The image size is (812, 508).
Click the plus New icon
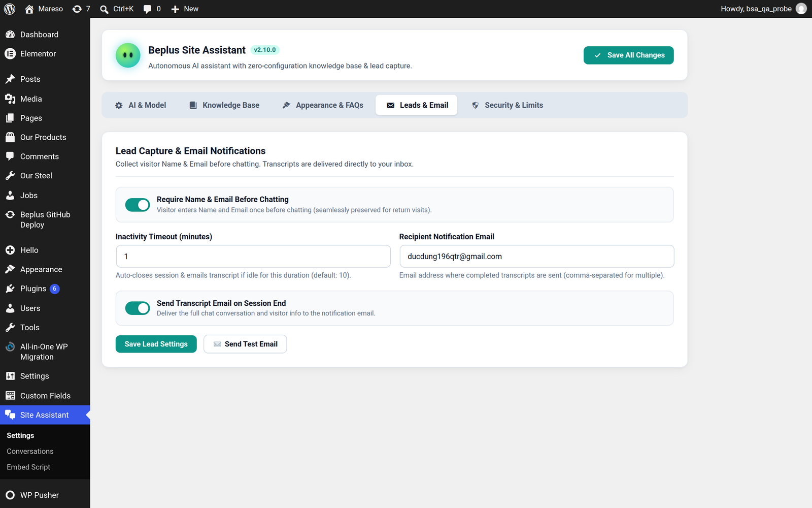pyautogui.click(x=175, y=9)
